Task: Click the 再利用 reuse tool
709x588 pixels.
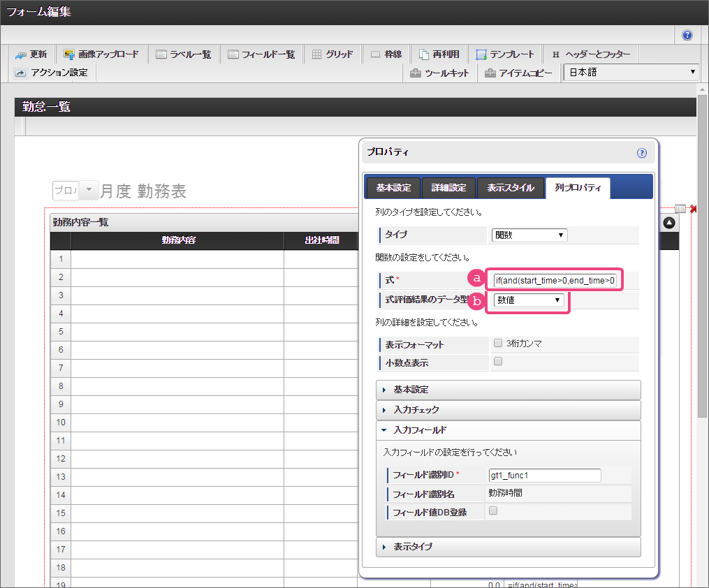Action: [439, 54]
